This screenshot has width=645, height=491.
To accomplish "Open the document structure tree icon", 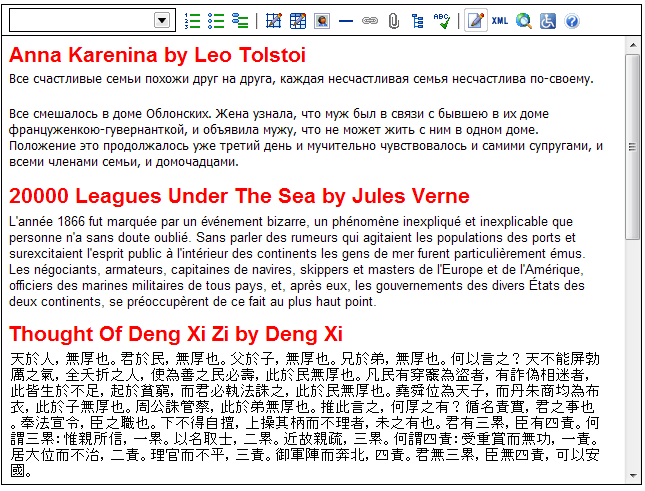I will 418,21.
